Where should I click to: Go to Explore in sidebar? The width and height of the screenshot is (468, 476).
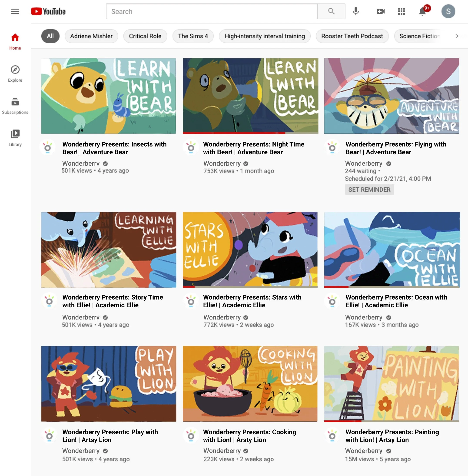pyautogui.click(x=15, y=73)
